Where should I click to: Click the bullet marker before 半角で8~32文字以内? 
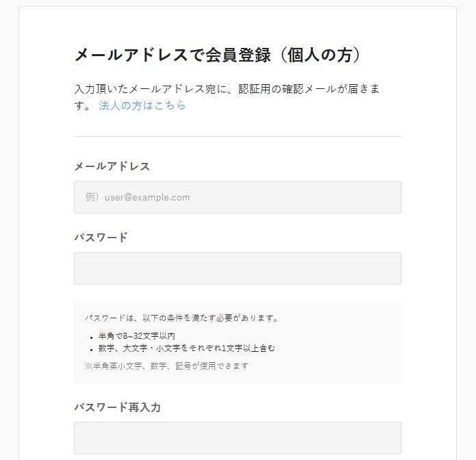(91, 337)
